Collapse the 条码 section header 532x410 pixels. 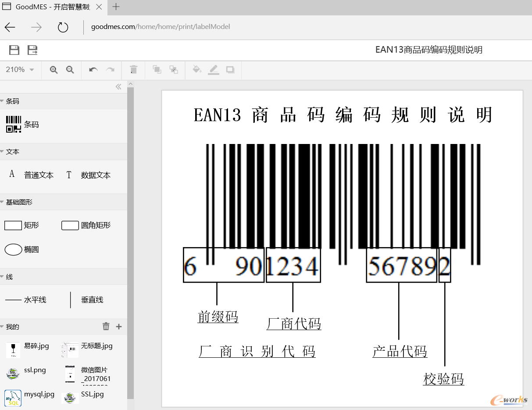pyautogui.click(x=64, y=101)
